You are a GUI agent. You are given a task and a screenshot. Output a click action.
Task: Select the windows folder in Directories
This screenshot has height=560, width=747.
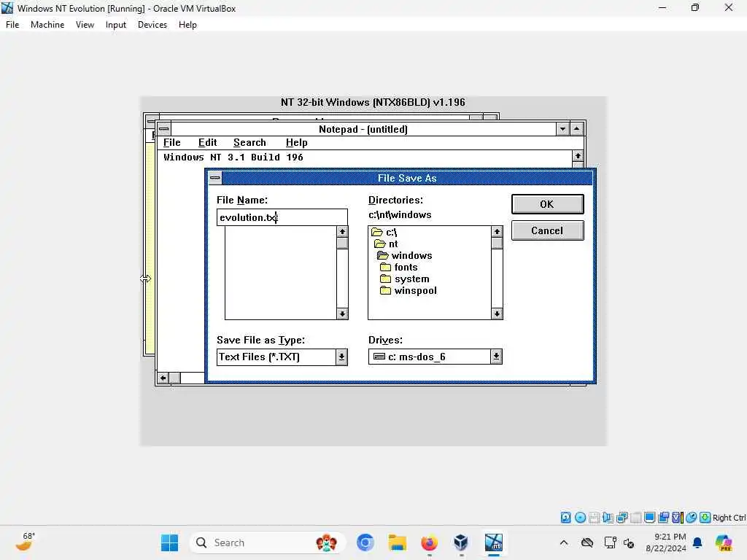(405, 256)
